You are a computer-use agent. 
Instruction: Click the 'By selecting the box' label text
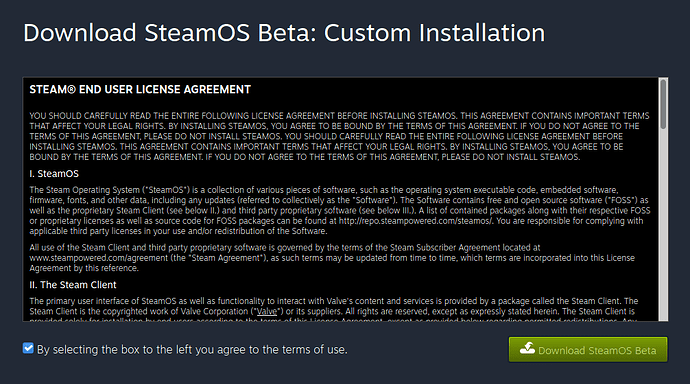pos(192,350)
